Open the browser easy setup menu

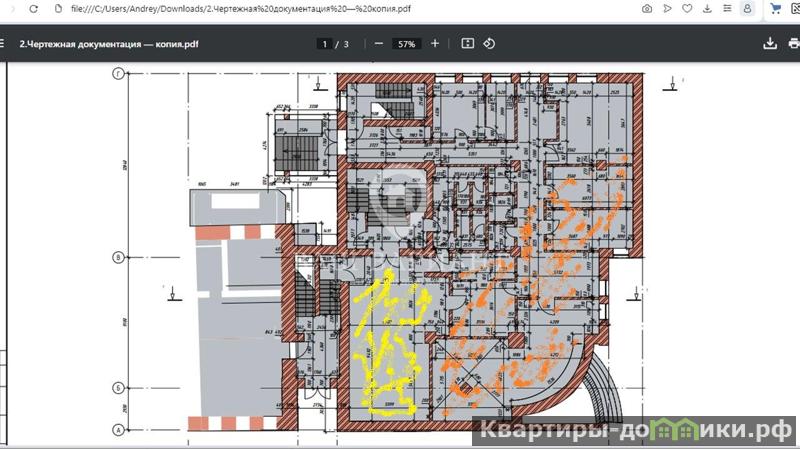(x=727, y=9)
